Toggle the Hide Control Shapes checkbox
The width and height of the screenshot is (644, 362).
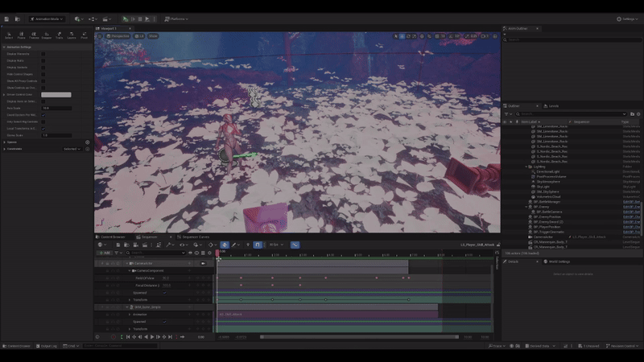[43, 74]
